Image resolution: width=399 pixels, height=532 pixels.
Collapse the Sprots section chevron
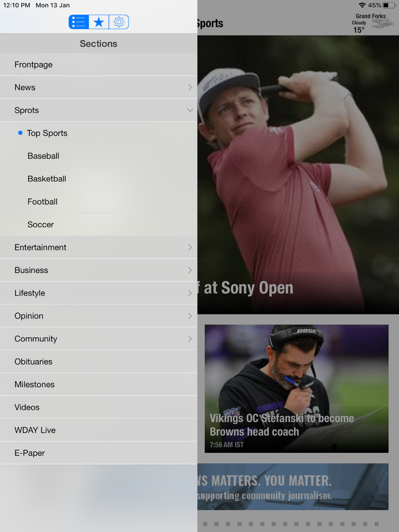(190, 110)
